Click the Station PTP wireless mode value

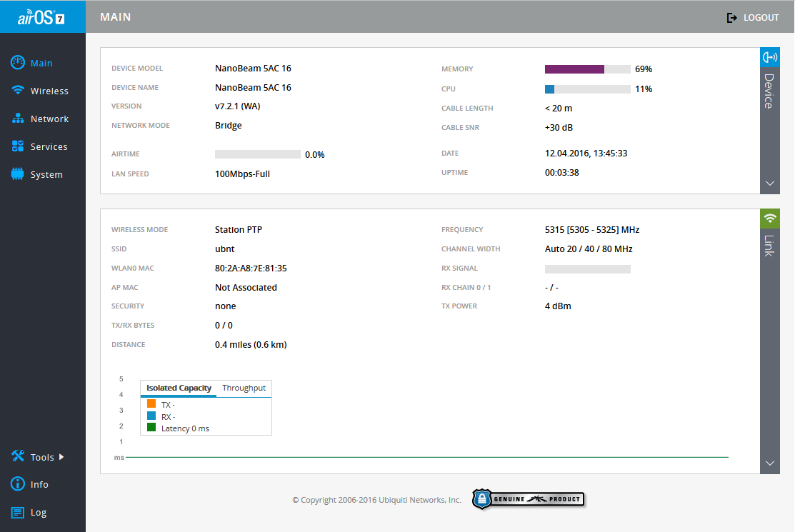[239, 229]
